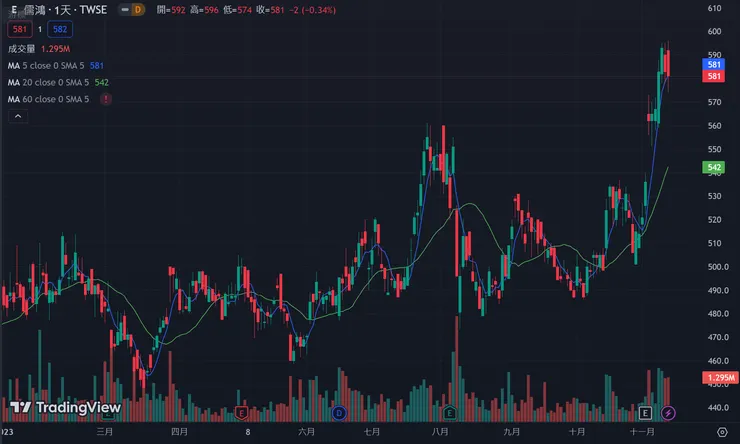This screenshot has height=444, width=740.
Task: Click the 八月 time axis label
Action: click(440, 432)
